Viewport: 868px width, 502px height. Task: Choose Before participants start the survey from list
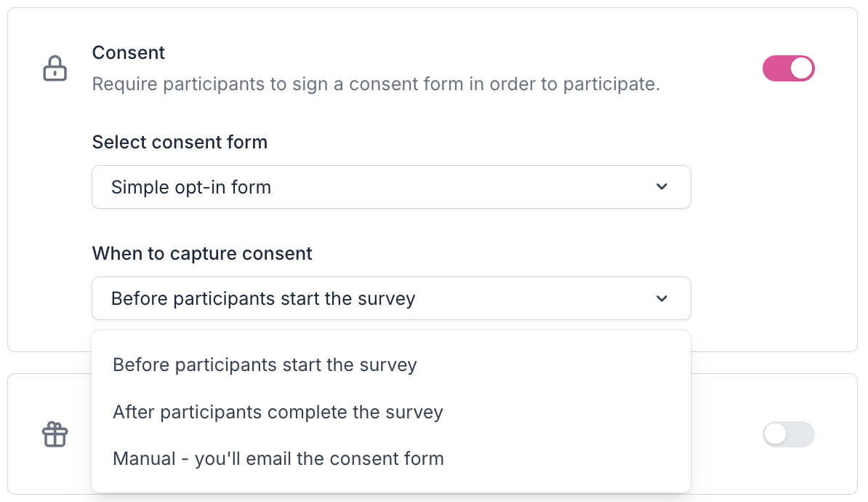265,364
